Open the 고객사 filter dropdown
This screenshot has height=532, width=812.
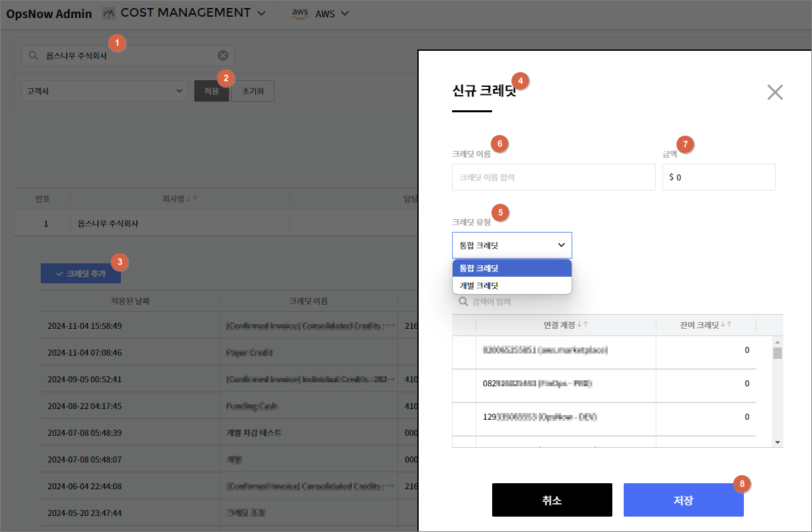pos(105,91)
